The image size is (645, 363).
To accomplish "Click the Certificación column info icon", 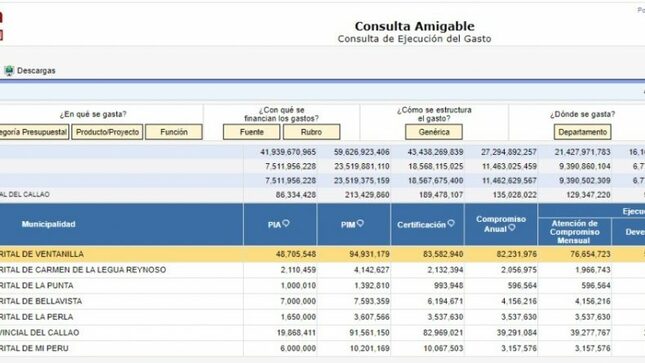I will tap(451, 223).
